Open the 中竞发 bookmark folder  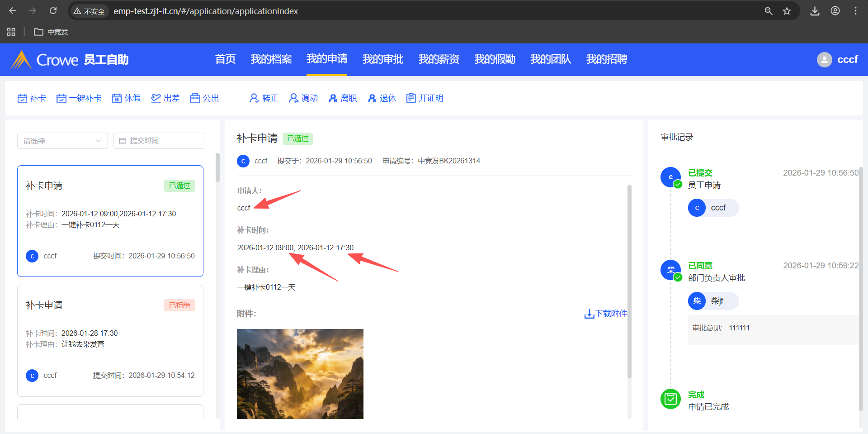point(51,32)
